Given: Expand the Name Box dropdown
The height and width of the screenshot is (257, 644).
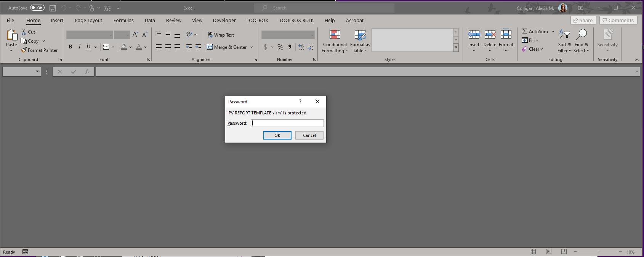Looking at the screenshot, I should (x=37, y=71).
